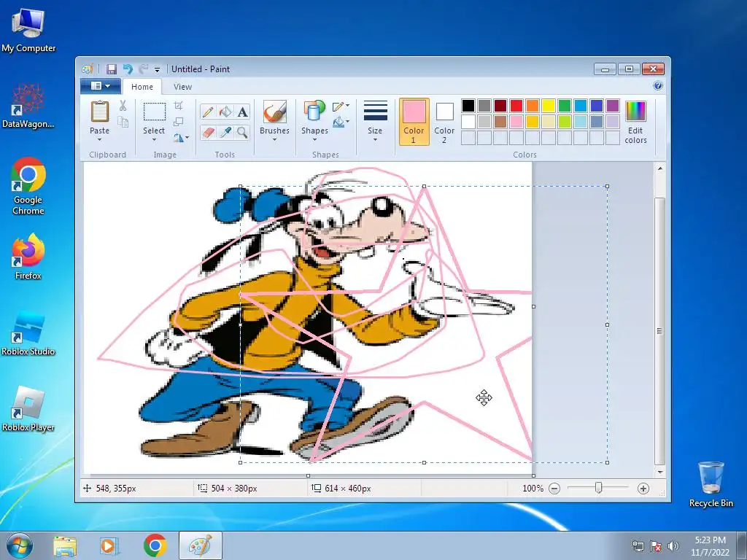Viewport: 747px width, 560px height.
Task: Select the Fill with color bucket tool
Action: (x=225, y=112)
